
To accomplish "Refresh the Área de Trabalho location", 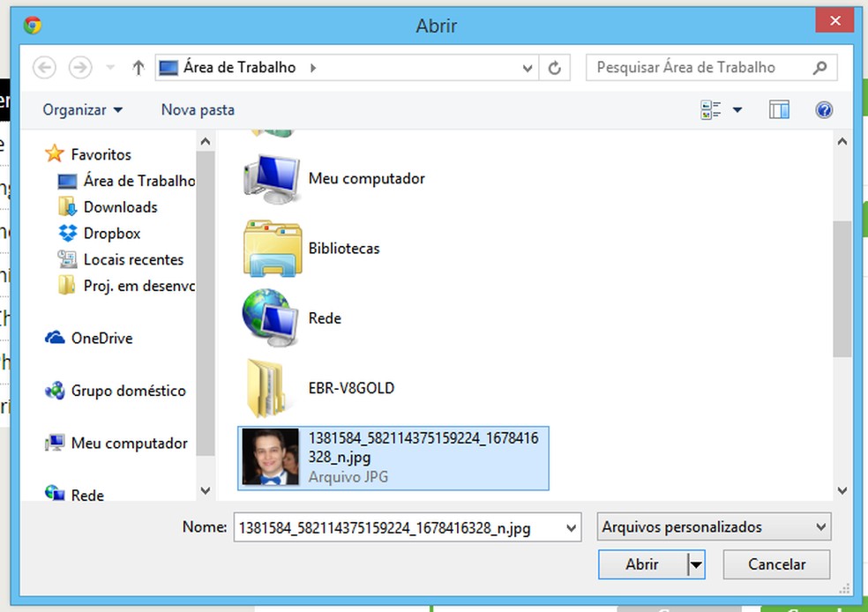I will pyautogui.click(x=554, y=68).
